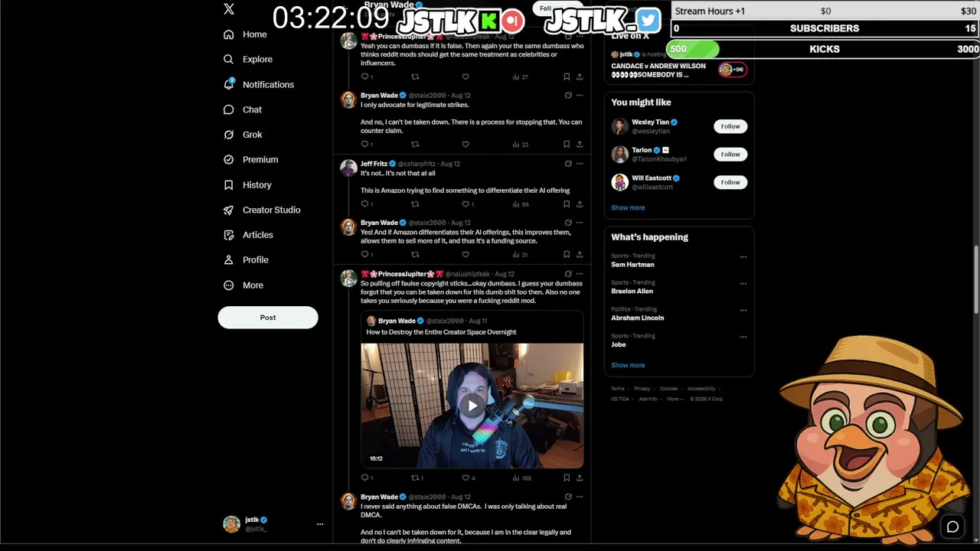Click the Grok icon on the 'legitimate strikes' tweet
The image size is (980, 551).
click(568, 96)
